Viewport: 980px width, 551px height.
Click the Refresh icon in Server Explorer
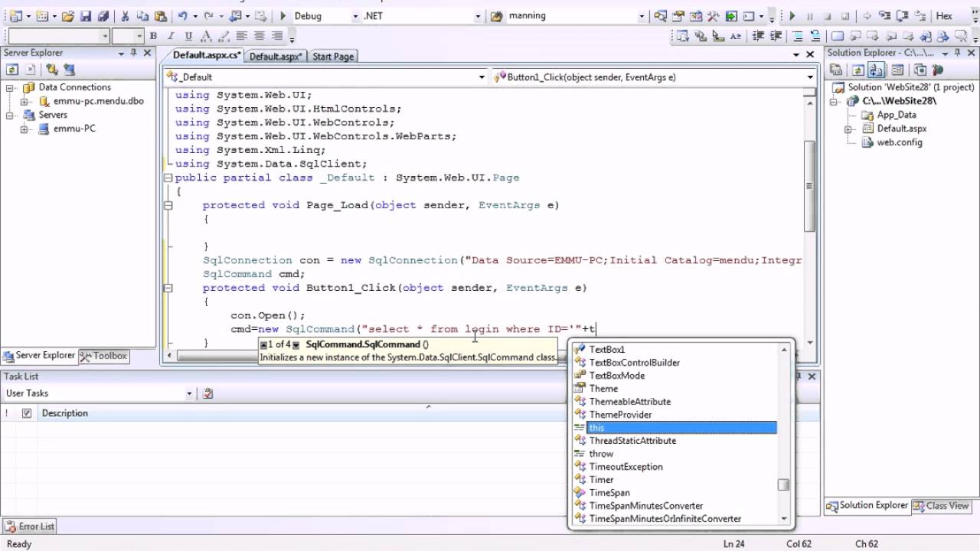(12, 70)
